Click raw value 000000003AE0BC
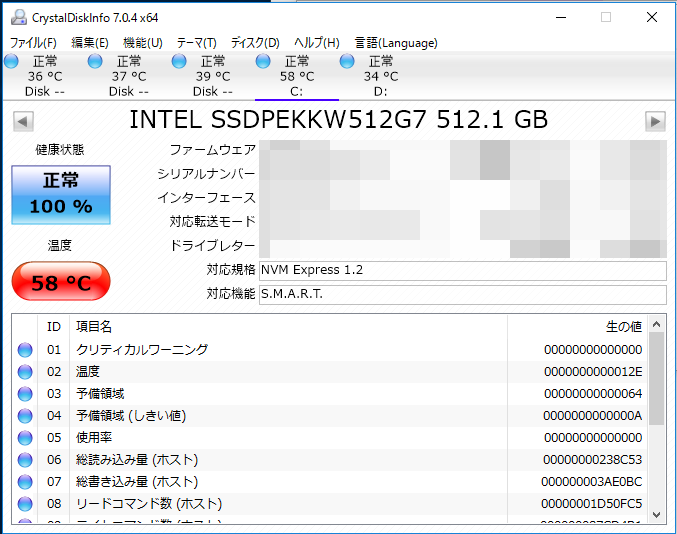Viewport: 677px width, 534px height. coord(592,482)
